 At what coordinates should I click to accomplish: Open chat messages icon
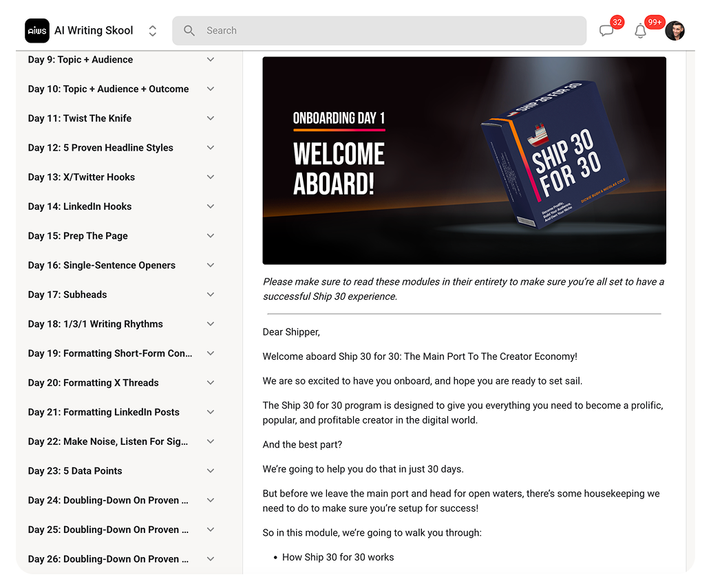click(606, 31)
